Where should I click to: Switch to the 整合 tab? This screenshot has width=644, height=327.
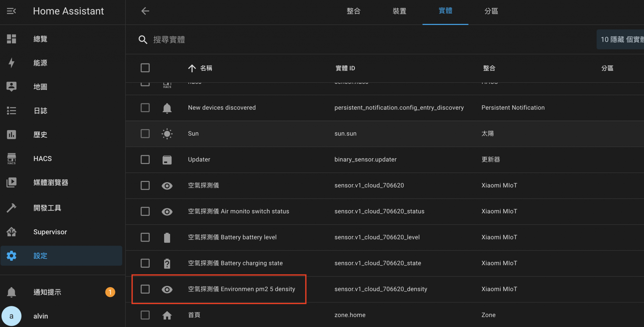click(x=353, y=11)
